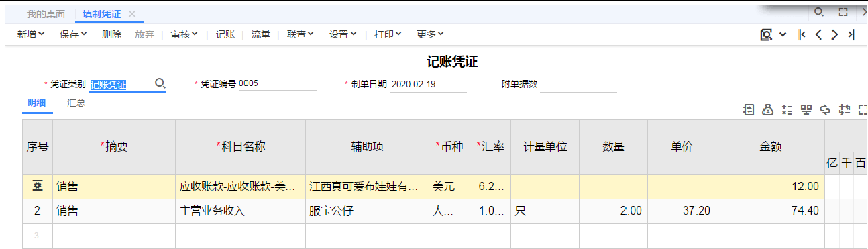Jump to the last voucher

coord(851,34)
